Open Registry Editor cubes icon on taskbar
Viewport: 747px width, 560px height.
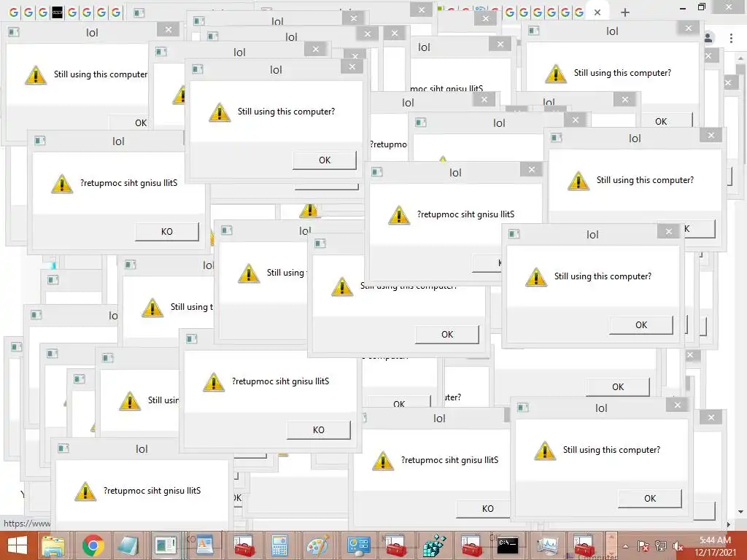click(x=434, y=545)
